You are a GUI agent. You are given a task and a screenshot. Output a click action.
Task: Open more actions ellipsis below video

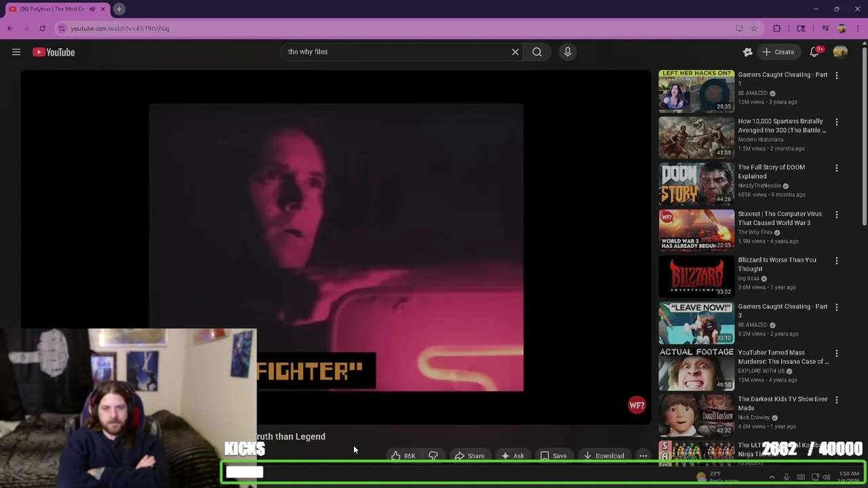(643, 456)
